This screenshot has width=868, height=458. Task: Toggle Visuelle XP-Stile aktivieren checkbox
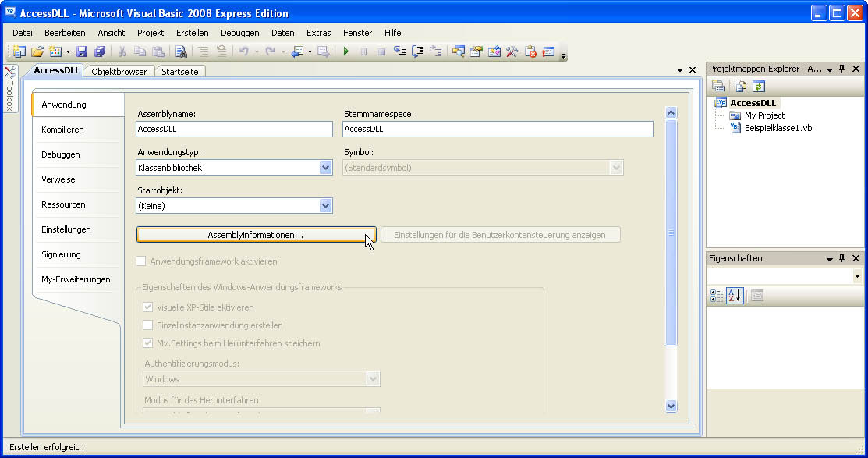[148, 307]
